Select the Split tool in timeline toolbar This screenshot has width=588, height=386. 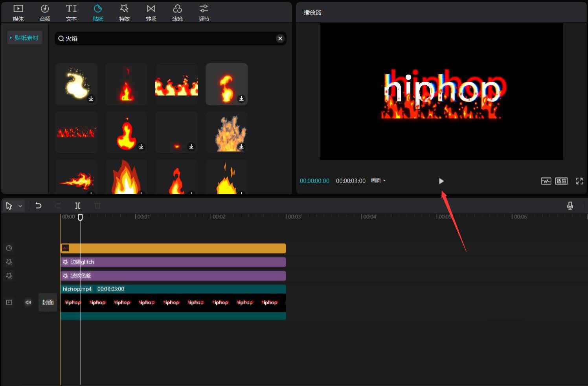pyautogui.click(x=77, y=205)
